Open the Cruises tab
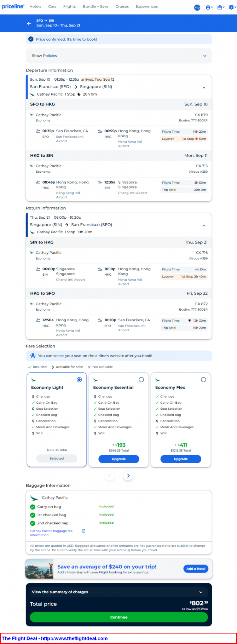The image size is (237, 644). coord(122,6)
